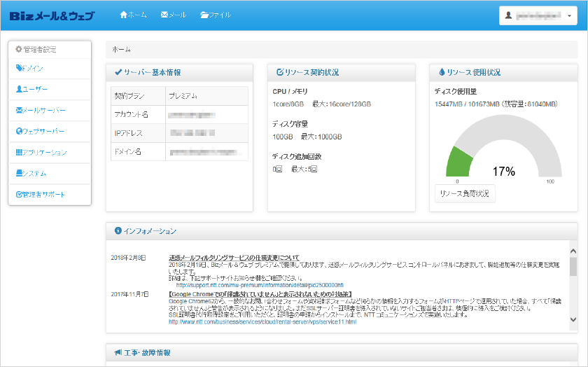The height and width of the screenshot is (367, 588).
Task: Click the grid icon beside アプリケーション
Action: (19, 152)
